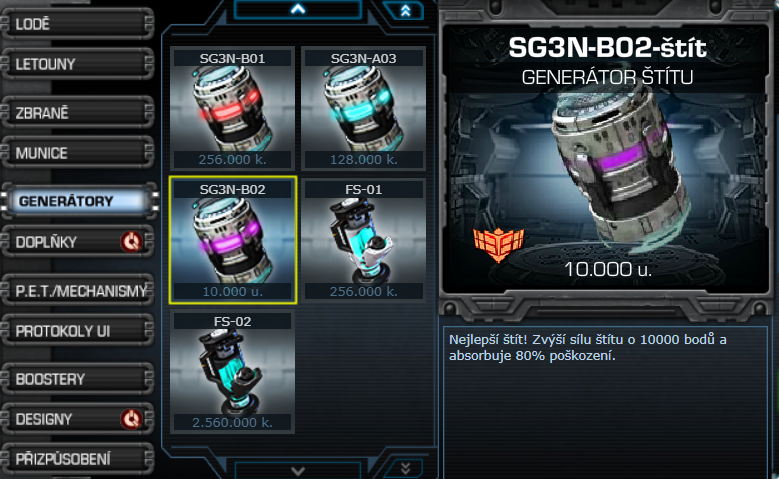Jump to top with double up arrow

tap(405, 10)
